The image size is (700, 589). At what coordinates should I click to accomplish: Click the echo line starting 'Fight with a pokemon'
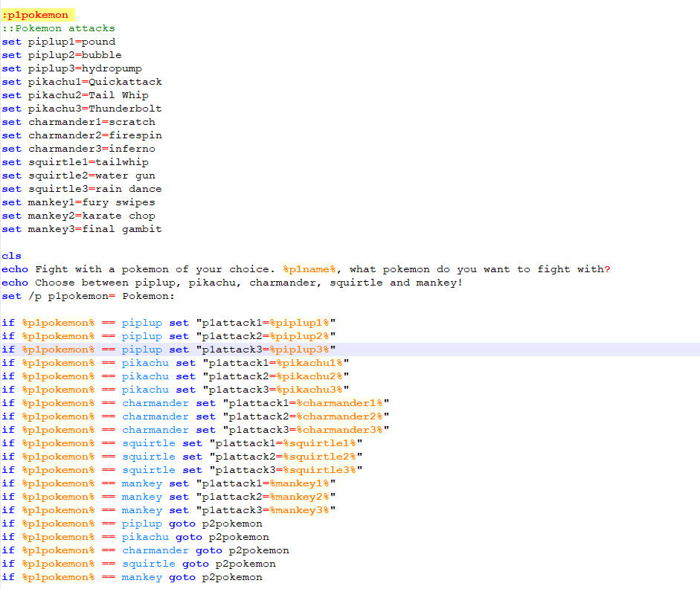pyautogui.click(x=306, y=269)
